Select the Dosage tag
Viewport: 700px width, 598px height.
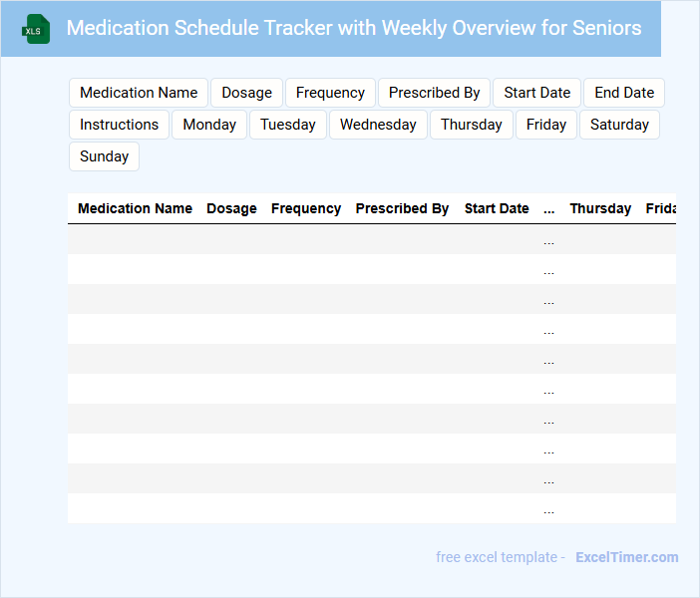tap(246, 93)
